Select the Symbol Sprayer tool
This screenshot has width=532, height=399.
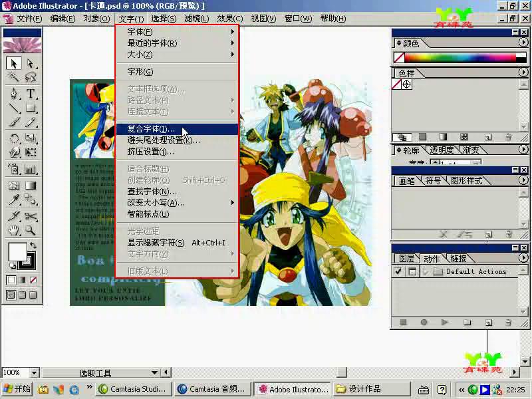click(14, 169)
